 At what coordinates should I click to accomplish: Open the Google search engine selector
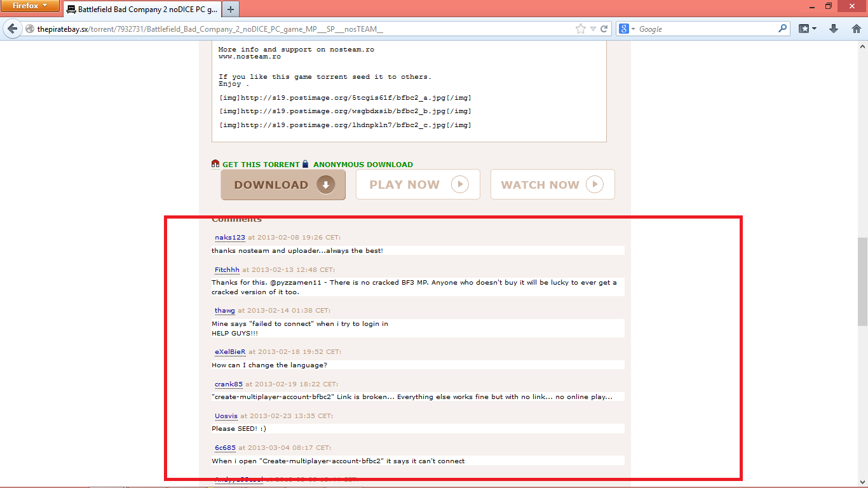(627, 29)
